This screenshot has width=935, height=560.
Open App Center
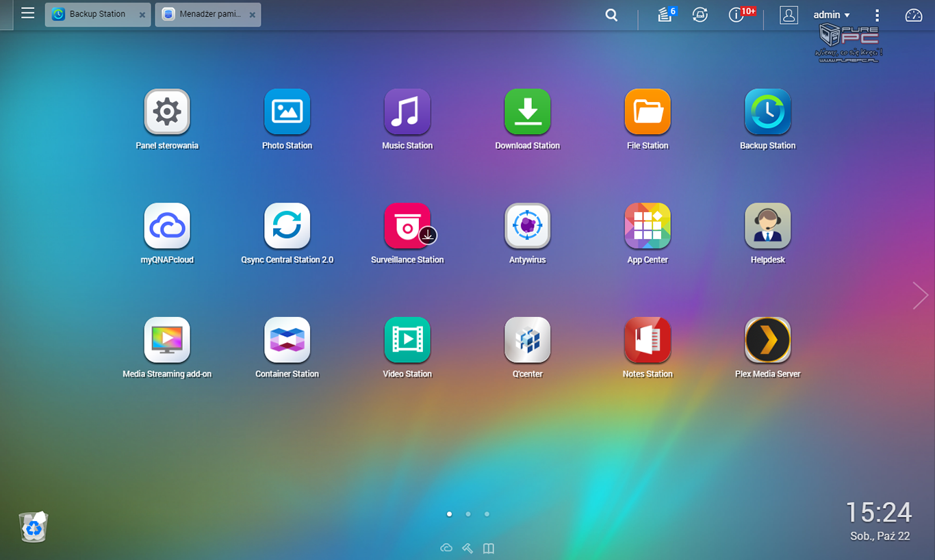pos(648,226)
